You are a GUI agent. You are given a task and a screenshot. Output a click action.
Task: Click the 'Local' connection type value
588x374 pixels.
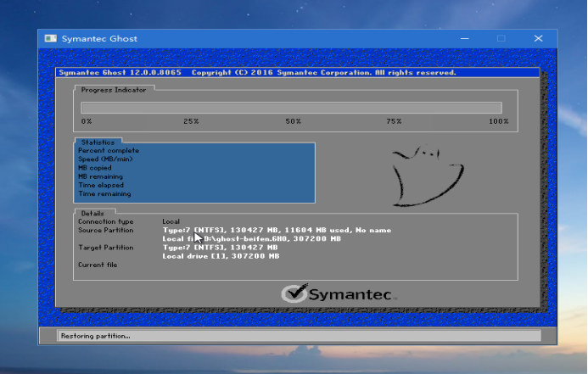pyautogui.click(x=171, y=221)
